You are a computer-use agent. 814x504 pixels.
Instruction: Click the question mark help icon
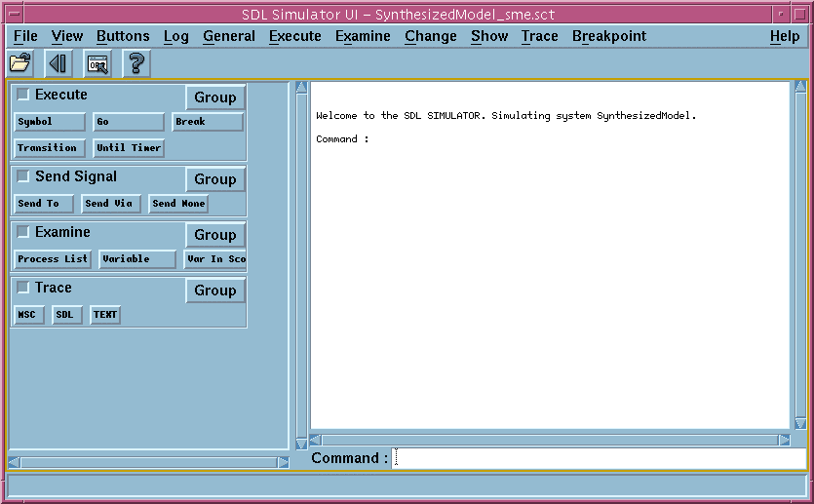point(136,63)
